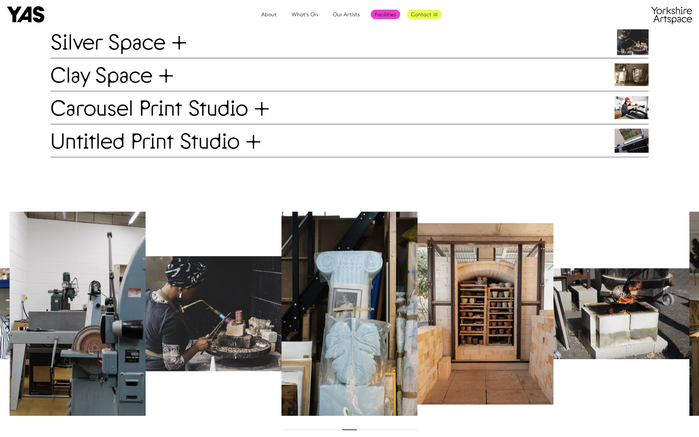The height and width of the screenshot is (437, 699).
Task: Open the workshop machinery photo
Action: tap(78, 313)
